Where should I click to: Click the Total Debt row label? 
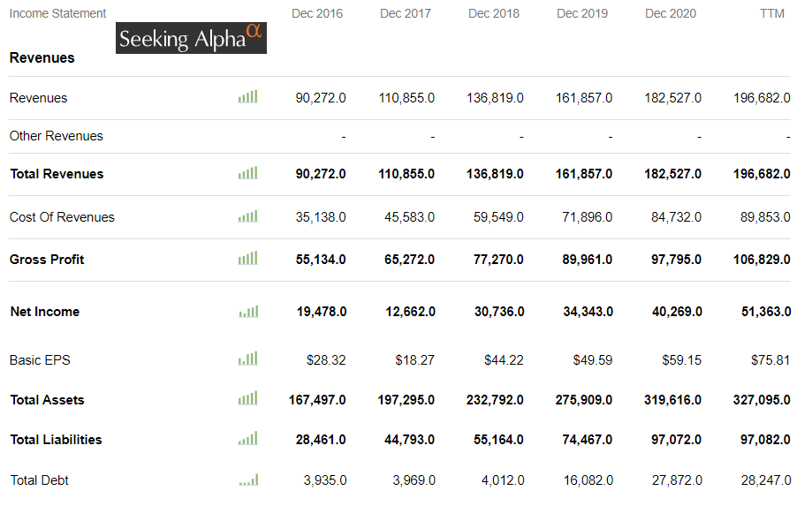39,480
